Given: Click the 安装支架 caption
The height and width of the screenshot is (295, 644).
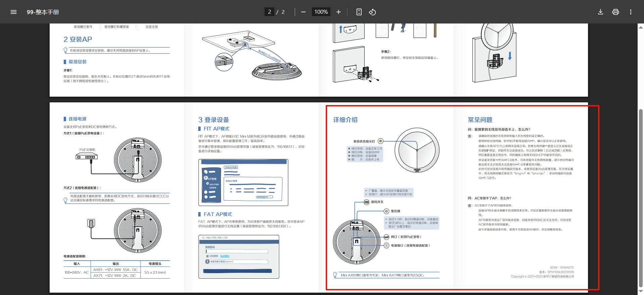Looking at the screenshot, I should [x=152, y=27].
